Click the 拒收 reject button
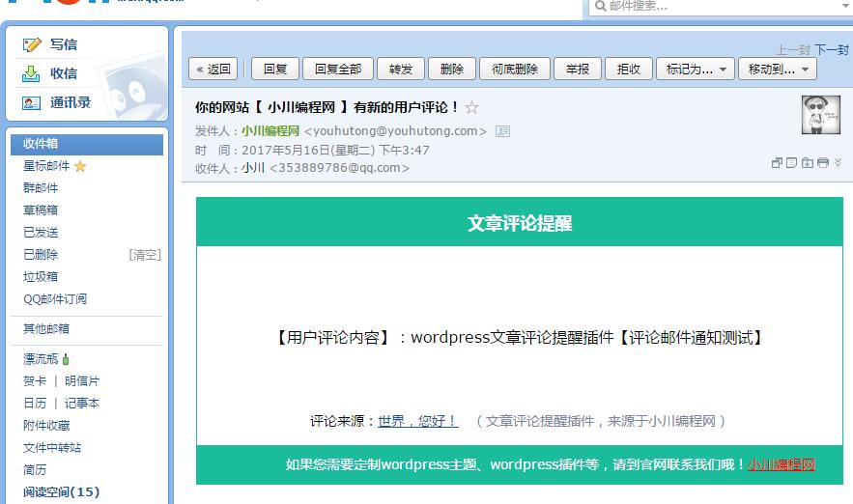Image resolution: width=853 pixels, height=504 pixels. [x=629, y=70]
